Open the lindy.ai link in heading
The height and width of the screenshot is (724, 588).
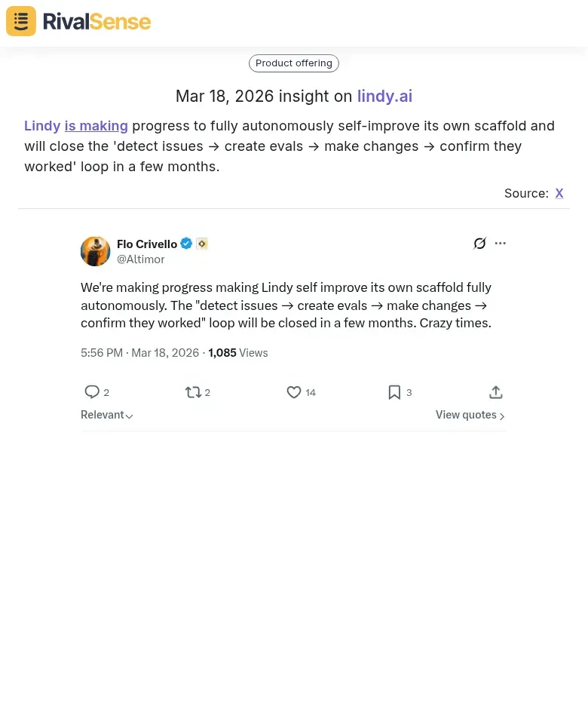click(384, 97)
